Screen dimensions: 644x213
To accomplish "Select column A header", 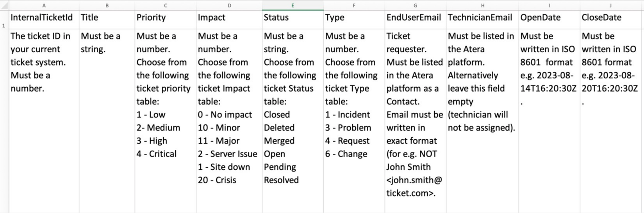I will pos(44,5).
